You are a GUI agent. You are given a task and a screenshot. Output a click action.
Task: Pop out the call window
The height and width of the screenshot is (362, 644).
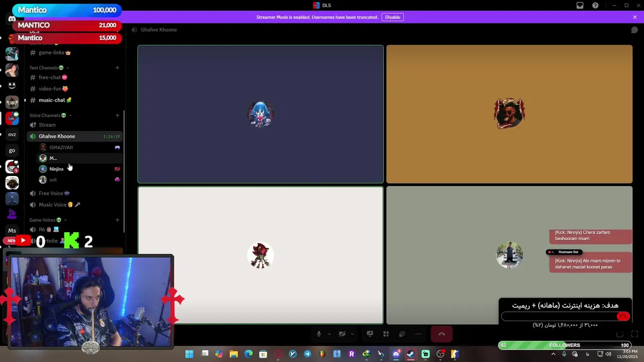tap(620, 334)
